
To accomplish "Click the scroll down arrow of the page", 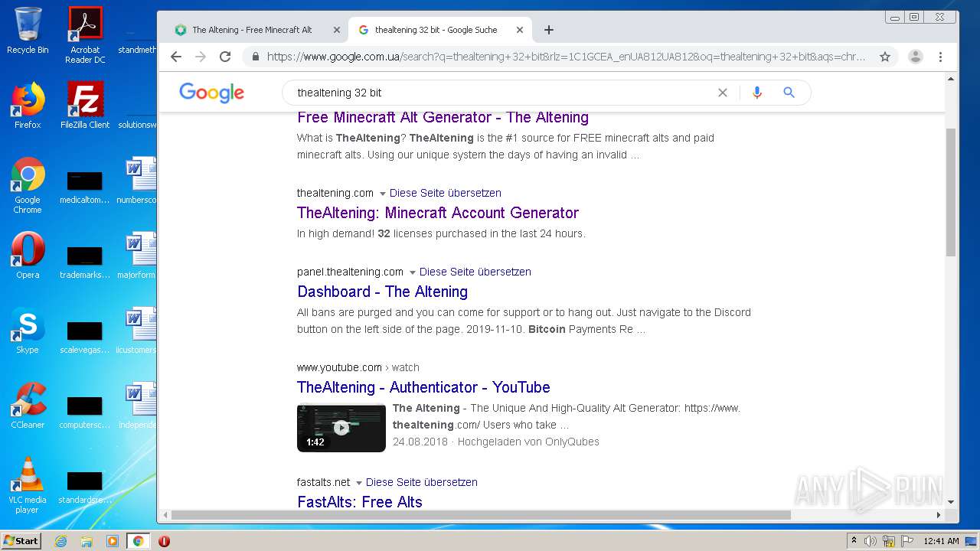I will tap(951, 503).
